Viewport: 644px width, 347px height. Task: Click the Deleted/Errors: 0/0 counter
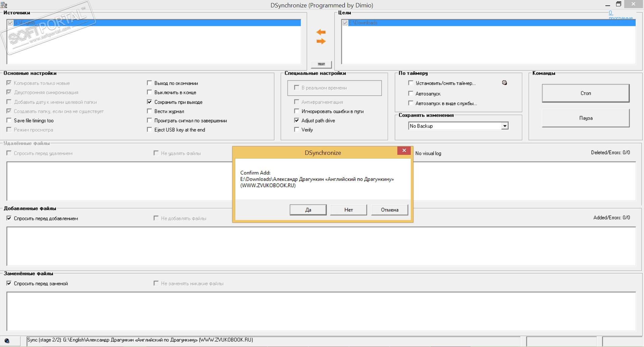click(610, 153)
